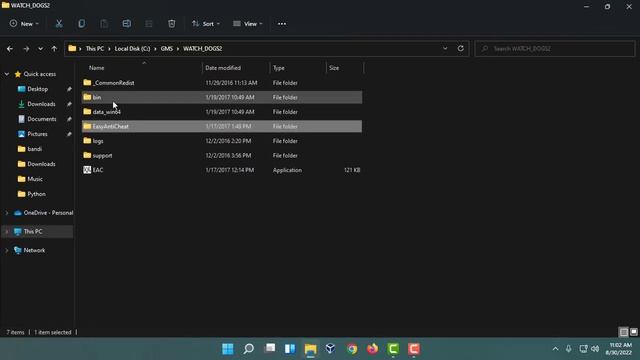Image resolution: width=640 pixels, height=360 pixels.
Task: Open Music folder in sidebar
Action: pos(35,179)
